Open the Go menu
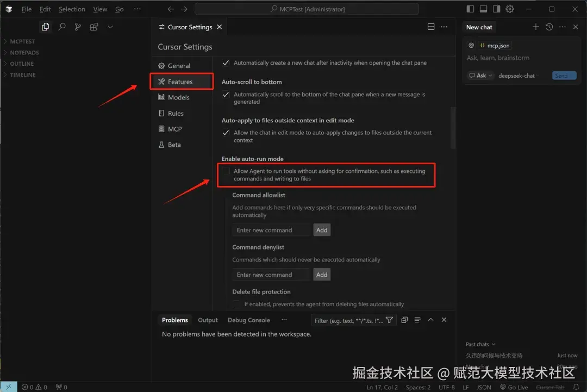This screenshot has width=587, height=392. point(120,9)
